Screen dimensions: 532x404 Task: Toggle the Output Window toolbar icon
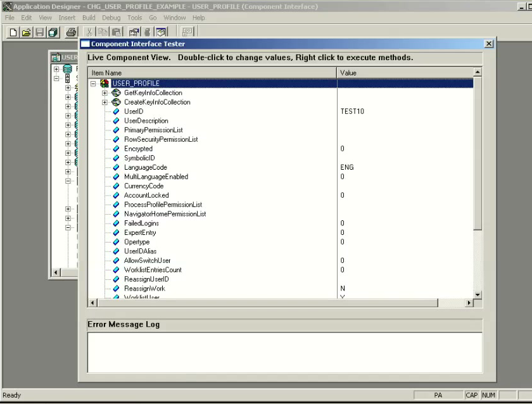(187, 32)
